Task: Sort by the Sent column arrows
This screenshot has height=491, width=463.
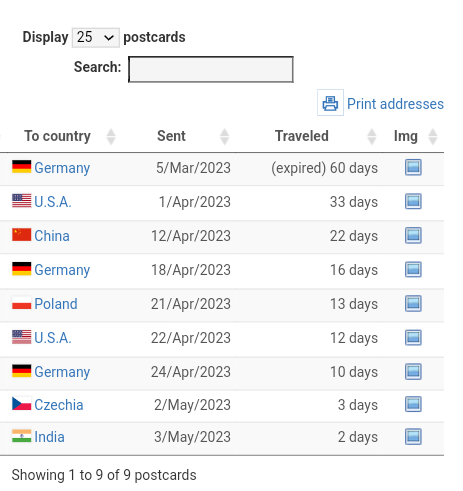Action: click(225, 136)
